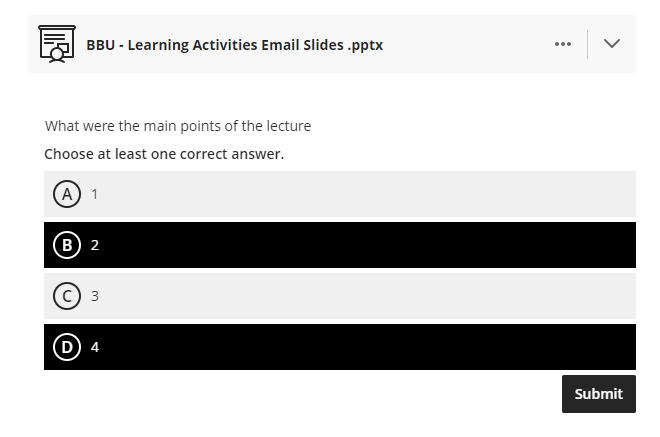Image resolution: width=660 pixels, height=437 pixels.
Task: Check the circled C answer option
Action: tap(67, 296)
